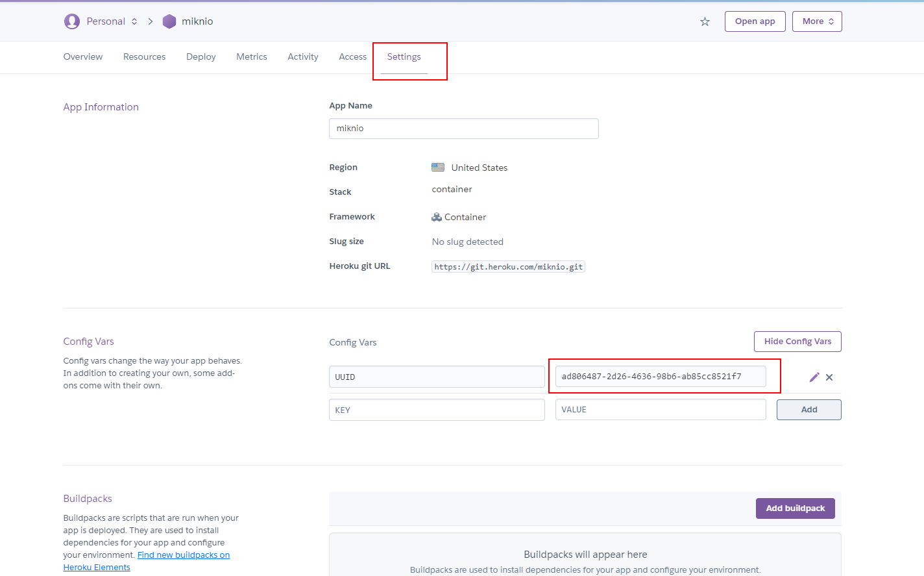The height and width of the screenshot is (576, 924).
Task: Focus the App Name text field
Action: click(x=463, y=129)
